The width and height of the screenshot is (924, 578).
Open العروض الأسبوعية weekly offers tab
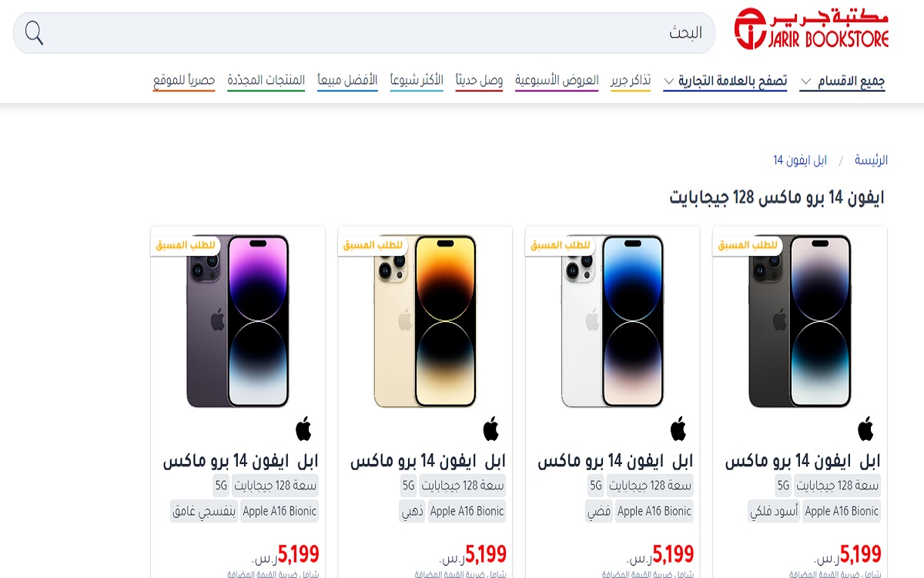[557, 81]
